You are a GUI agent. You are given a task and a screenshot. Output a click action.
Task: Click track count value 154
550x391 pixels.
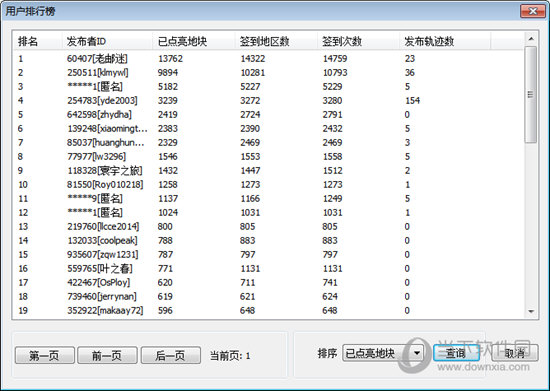pyautogui.click(x=412, y=101)
